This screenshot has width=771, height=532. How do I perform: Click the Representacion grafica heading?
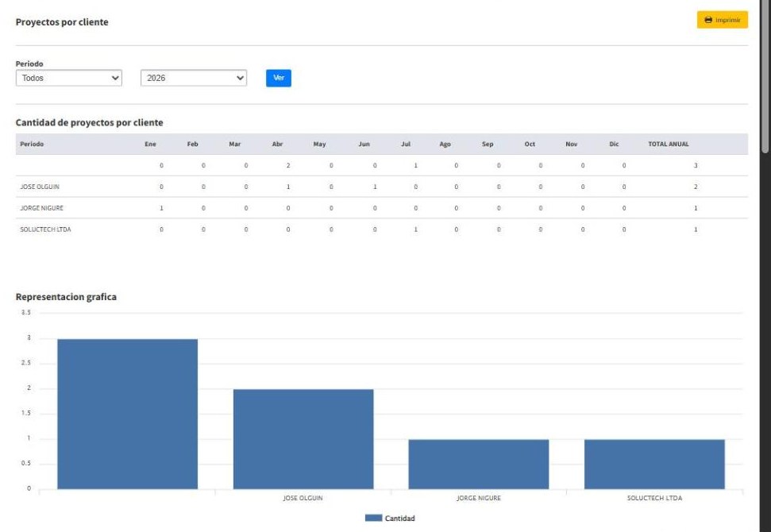coord(66,296)
